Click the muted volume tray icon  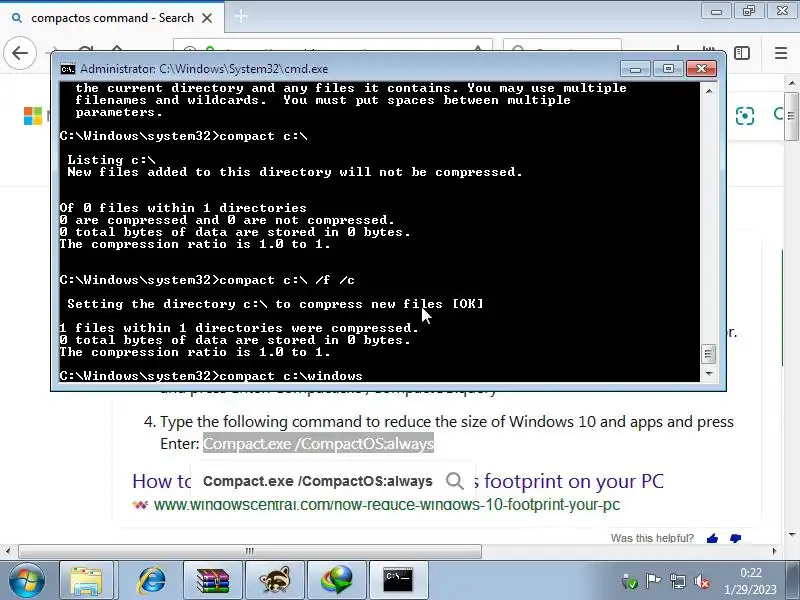[x=703, y=581]
